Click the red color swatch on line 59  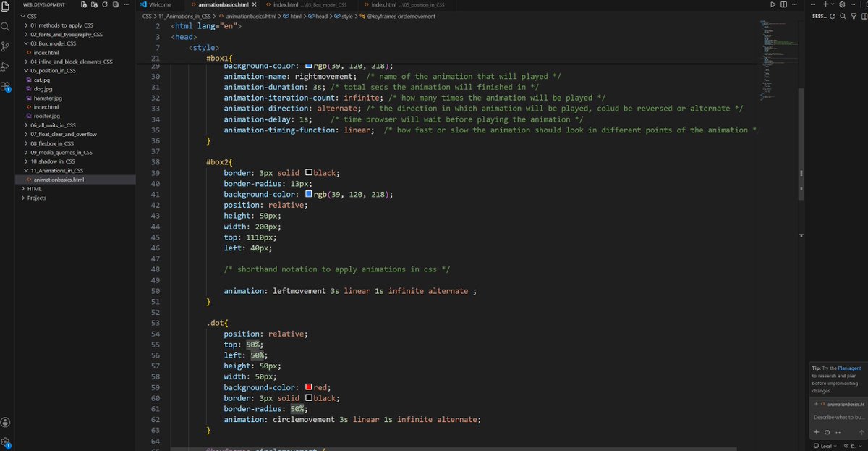click(309, 387)
